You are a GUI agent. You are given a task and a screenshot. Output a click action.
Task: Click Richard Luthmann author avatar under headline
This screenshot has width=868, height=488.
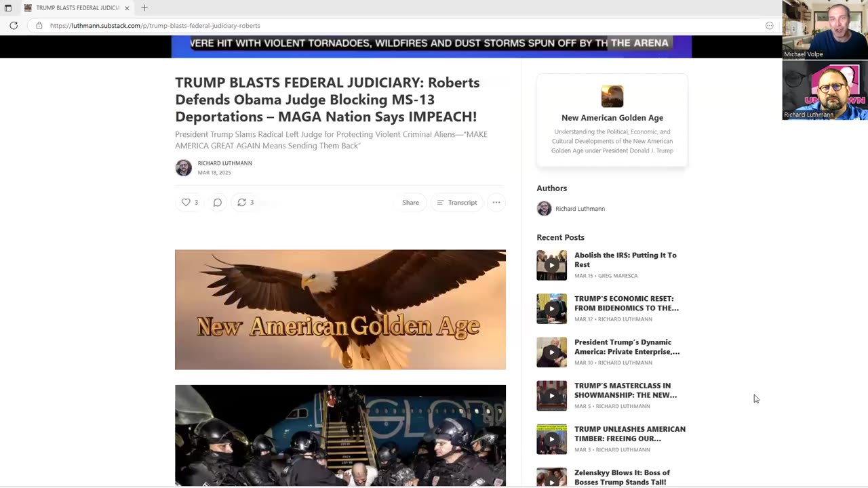(x=184, y=167)
